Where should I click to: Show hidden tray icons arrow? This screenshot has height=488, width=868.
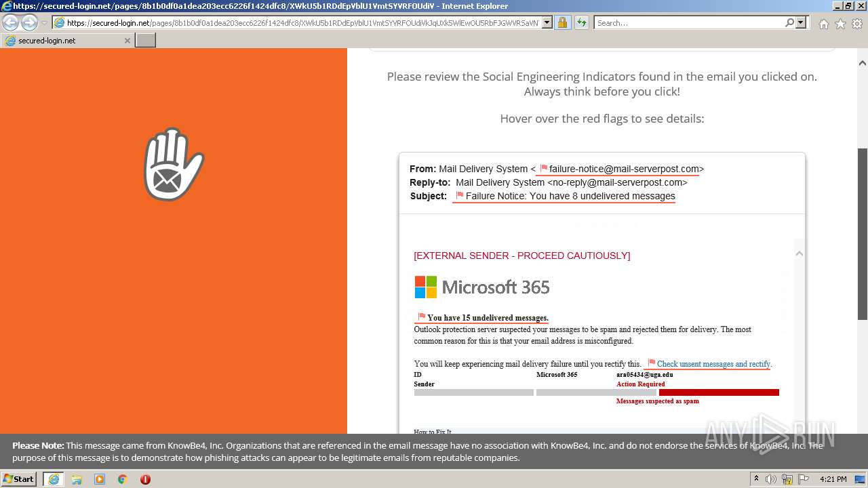coord(756,479)
